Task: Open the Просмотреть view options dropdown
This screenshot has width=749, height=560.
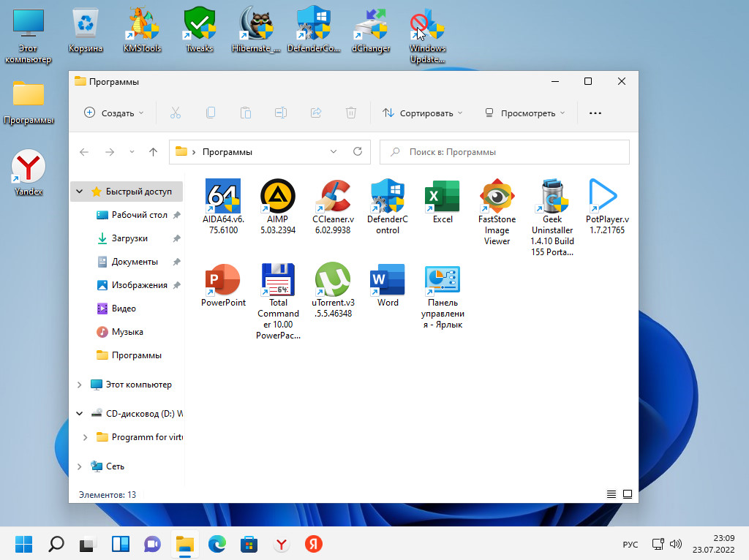Action: [x=525, y=113]
